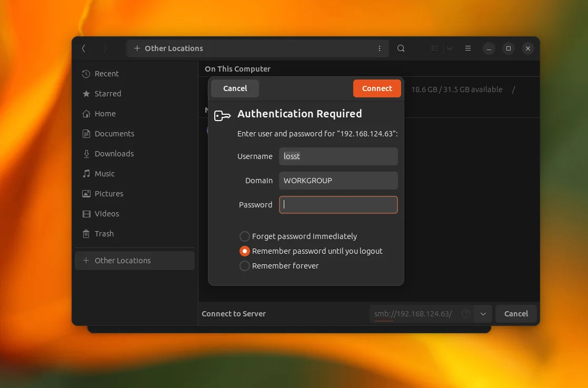
Task: Click the list view toggle icon
Action: pyautogui.click(x=435, y=48)
